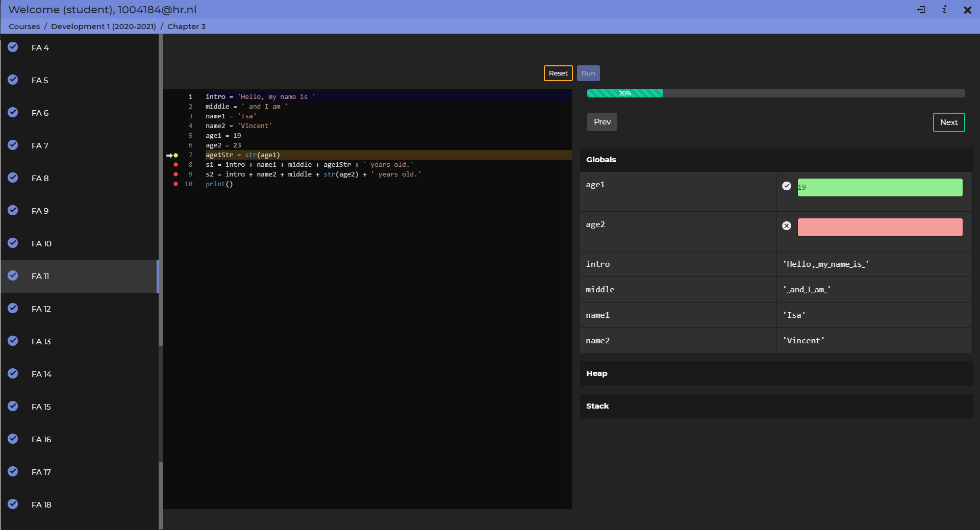
Task: Collapse the Globals section header
Action: pyautogui.click(x=776, y=160)
